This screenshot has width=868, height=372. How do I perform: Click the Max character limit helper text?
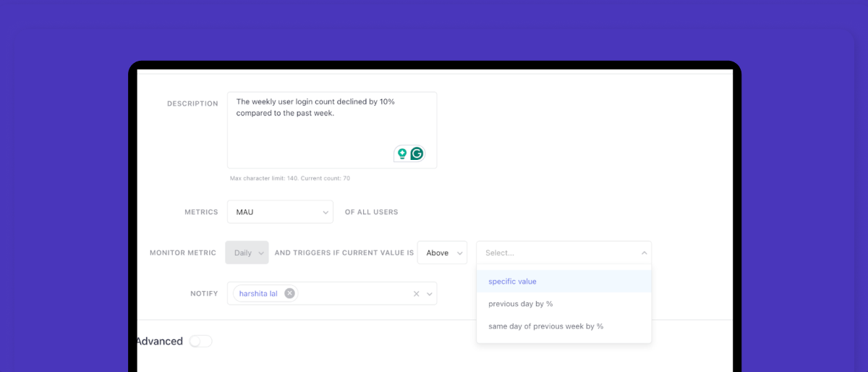coord(289,178)
